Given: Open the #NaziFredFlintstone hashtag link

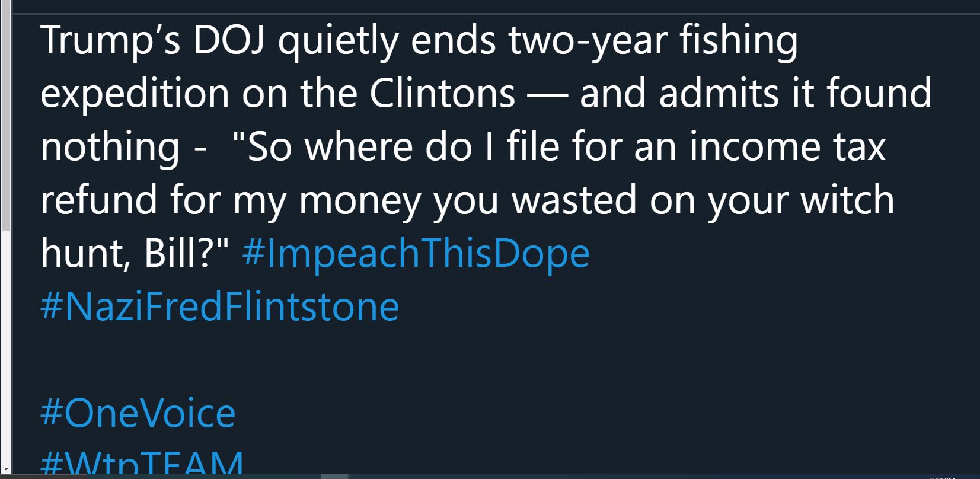Looking at the screenshot, I should click(219, 307).
